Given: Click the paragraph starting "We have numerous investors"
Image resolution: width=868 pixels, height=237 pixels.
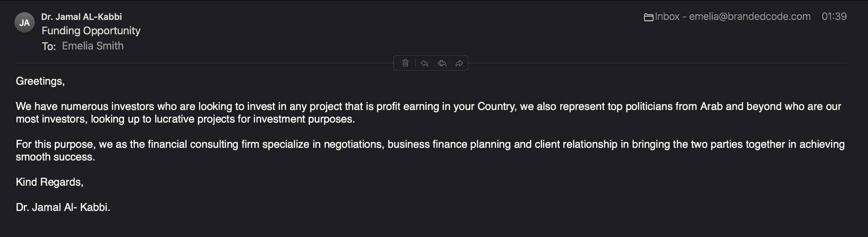Looking at the screenshot, I should coord(260,107).
